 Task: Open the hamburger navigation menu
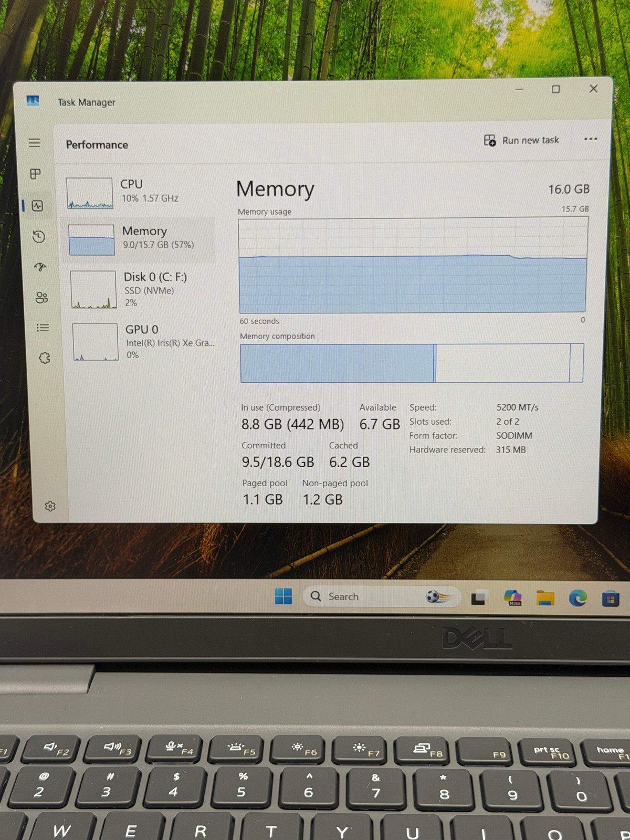(34, 143)
